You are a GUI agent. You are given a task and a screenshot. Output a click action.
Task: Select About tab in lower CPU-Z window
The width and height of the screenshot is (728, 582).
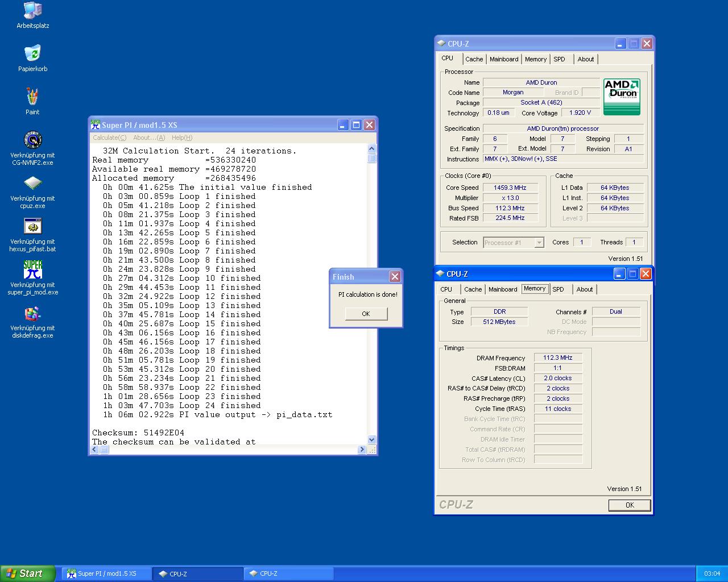585,289
